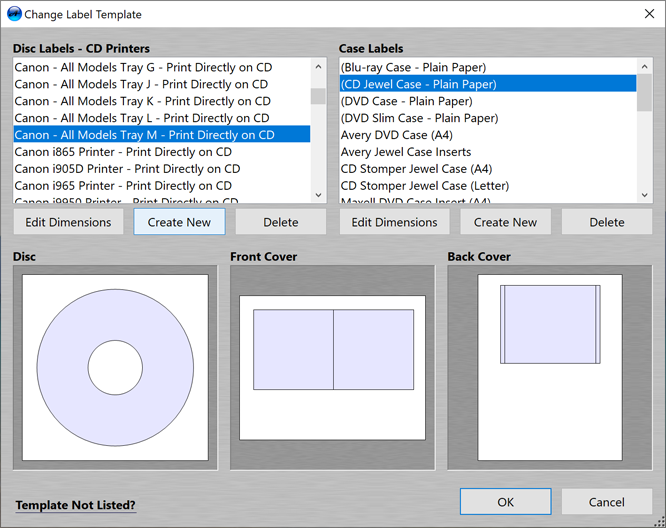Click the Disc preview thumbnail
This screenshot has width=666, height=528.
tap(115, 368)
